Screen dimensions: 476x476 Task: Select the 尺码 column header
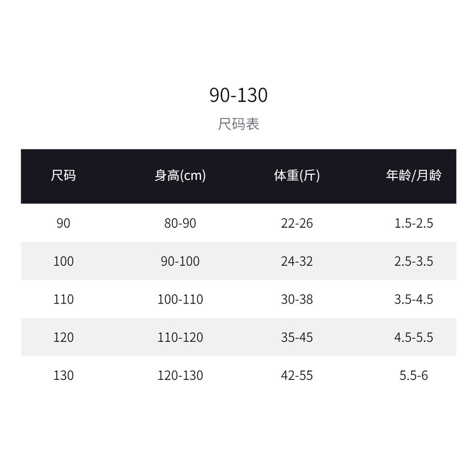pos(63,176)
